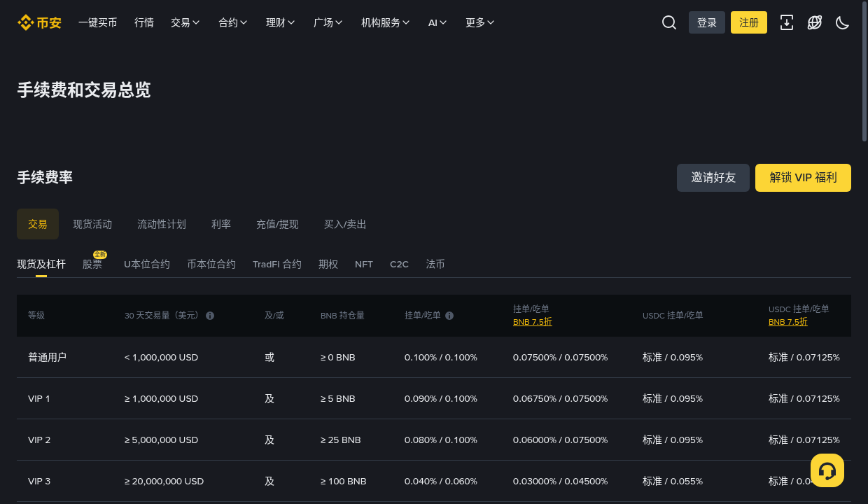Viewport: 868px width, 504px height.
Task: Open the TradFi 合约 sub-tab
Action: [x=277, y=264]
